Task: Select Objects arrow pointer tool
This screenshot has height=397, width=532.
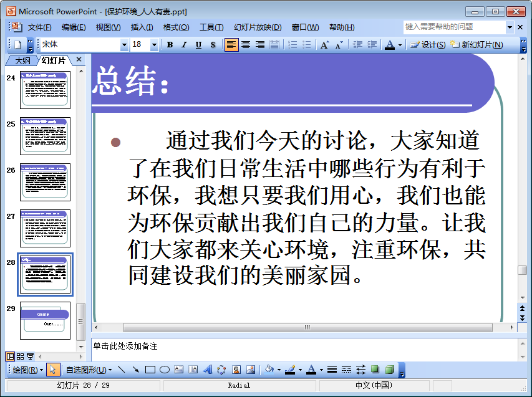Action: (52, 370)
